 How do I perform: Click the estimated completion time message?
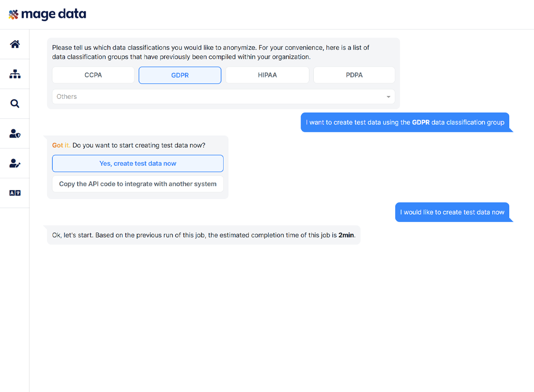(x=204, y=235)
